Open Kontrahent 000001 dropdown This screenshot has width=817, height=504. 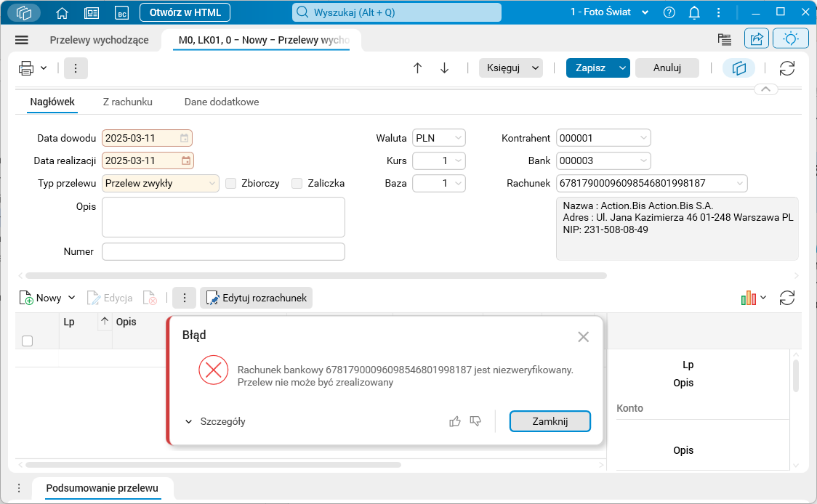(x=643, y=138)
